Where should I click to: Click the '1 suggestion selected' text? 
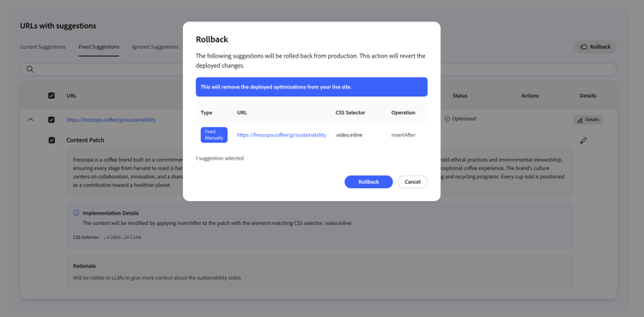[219, 158]
